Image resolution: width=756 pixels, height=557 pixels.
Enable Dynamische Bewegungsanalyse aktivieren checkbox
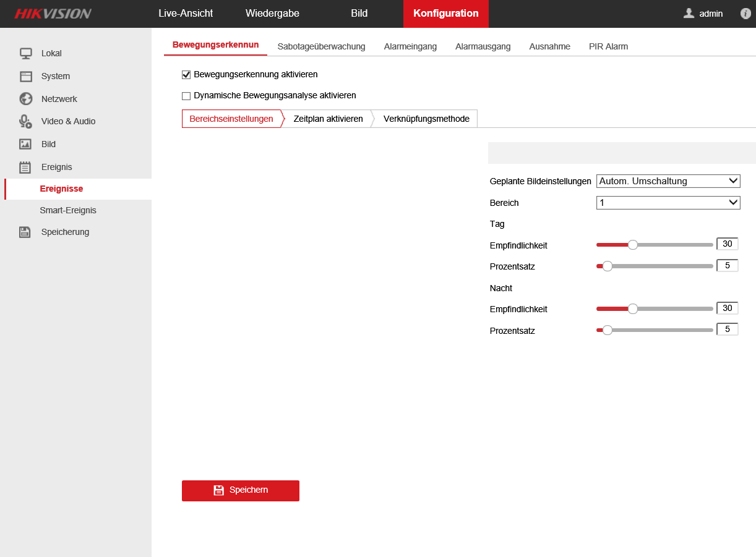[x=186, y=96]
